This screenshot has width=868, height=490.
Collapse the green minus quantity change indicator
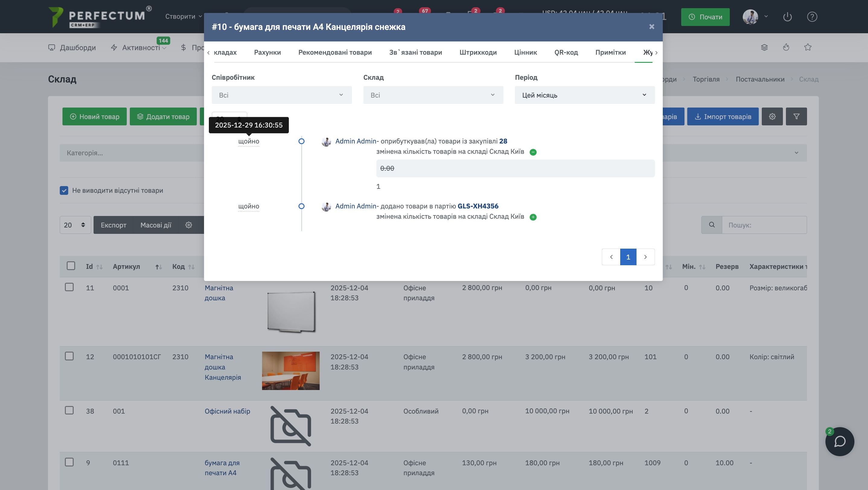tap(533, 152)
